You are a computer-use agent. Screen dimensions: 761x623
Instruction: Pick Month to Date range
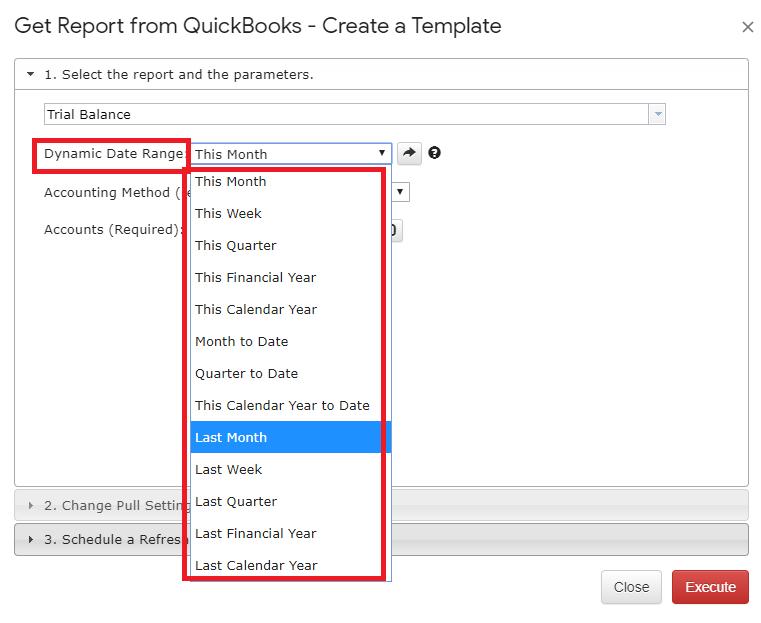(291, 342)
